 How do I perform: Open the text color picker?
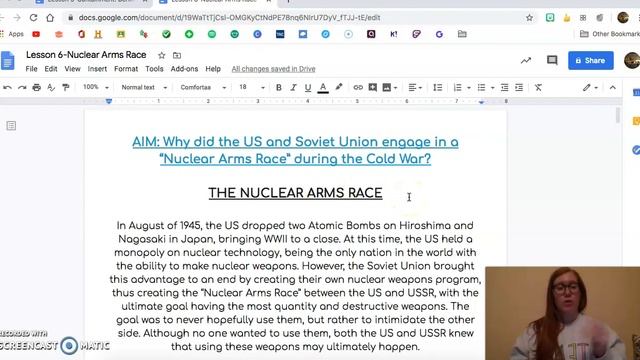tap(323, 87)
